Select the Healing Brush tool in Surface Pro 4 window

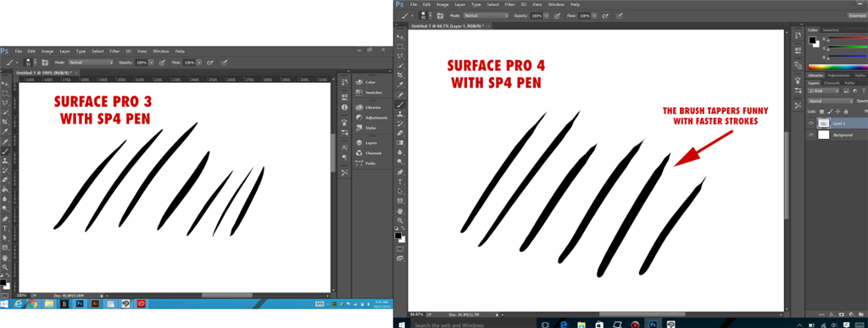[400, 95]
